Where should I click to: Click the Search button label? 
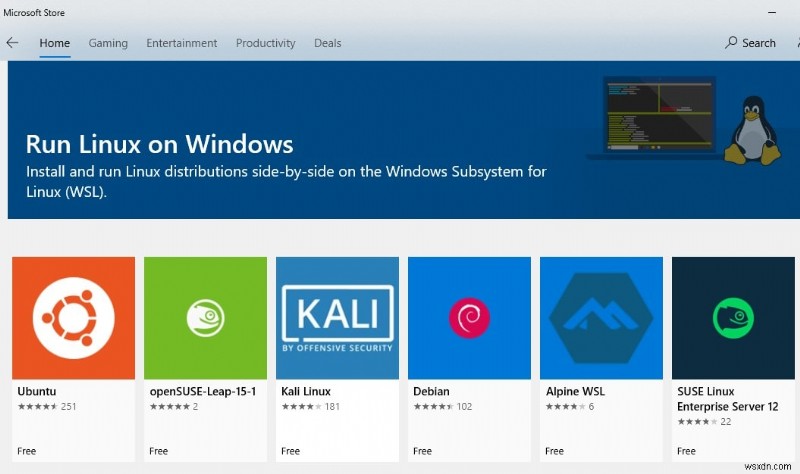(759, 43)
